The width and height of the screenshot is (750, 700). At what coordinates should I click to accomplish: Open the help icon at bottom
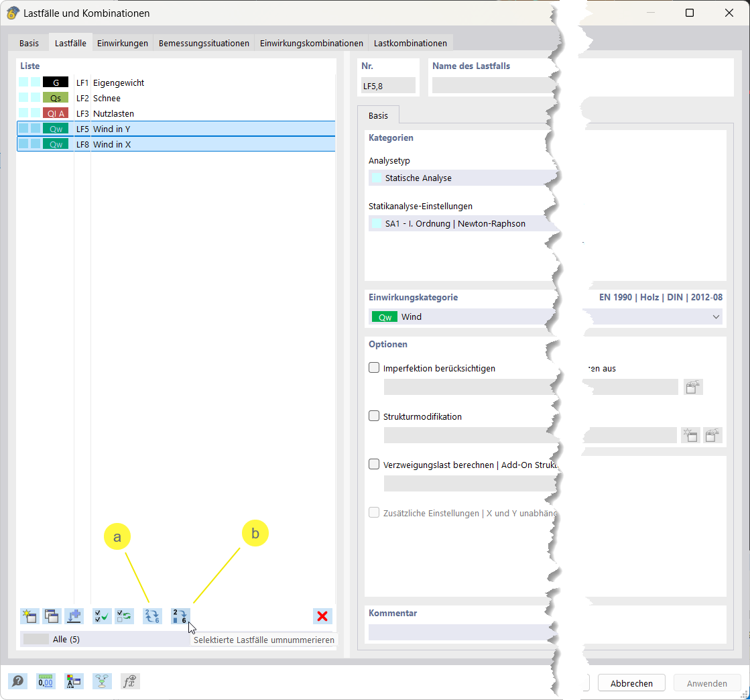point(17,681)
